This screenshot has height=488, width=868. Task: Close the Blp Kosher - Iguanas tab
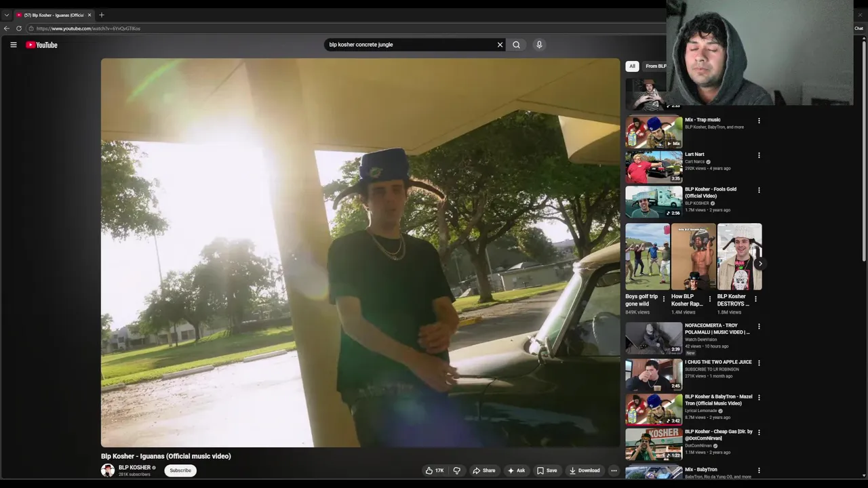[x=89, y=15]
